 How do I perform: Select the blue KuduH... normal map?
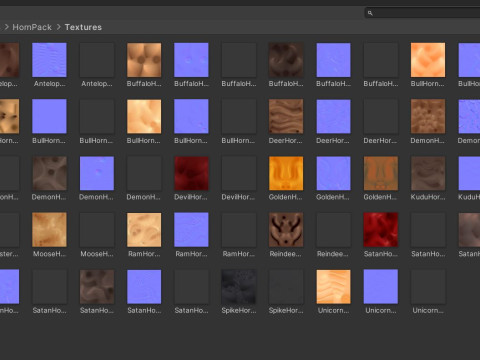tap(469, 173)
